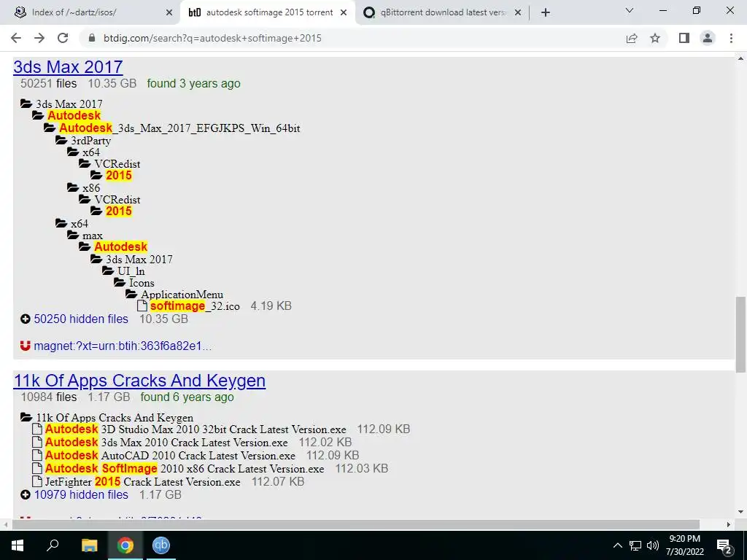The height and width of the screenshot is (560, 747).
Task: Click 'Autodesk AutoCAD 2010 Crack Latest Version.exe'
Action: [x=170, y=455]
